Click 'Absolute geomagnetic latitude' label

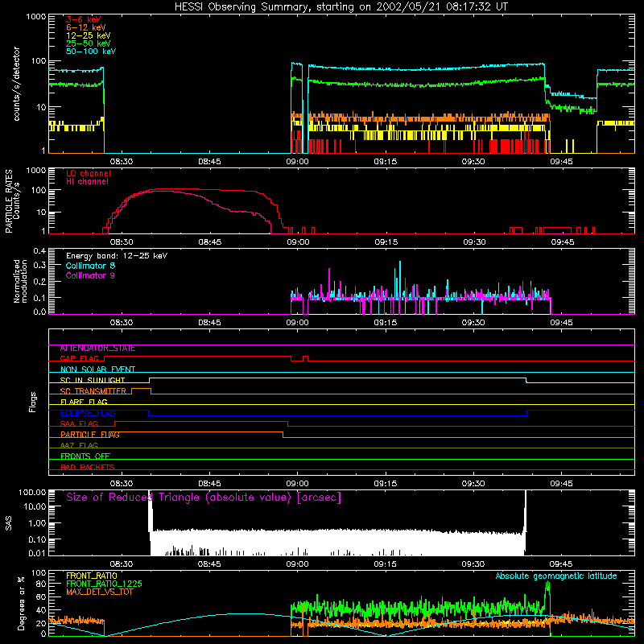[556, 576]
